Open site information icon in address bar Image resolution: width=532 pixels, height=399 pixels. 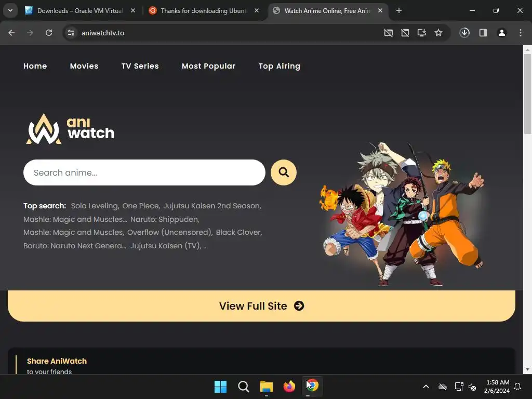coord(71,33)
